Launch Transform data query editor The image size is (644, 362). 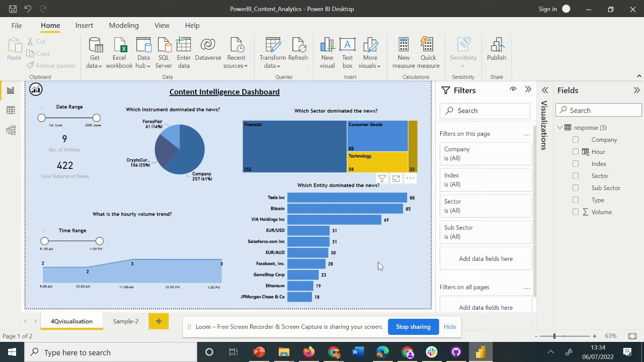273,53
